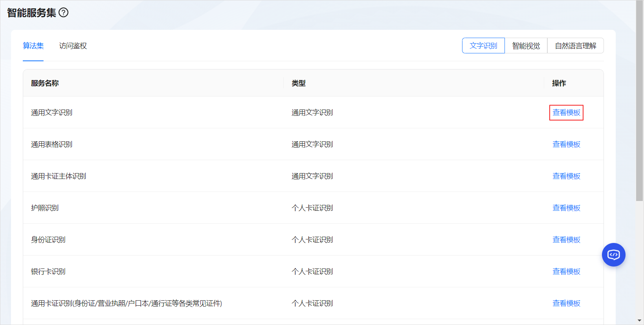Image resolution: width=644 pixels, height=325 pixels.
Task: Open 查看模板 for 通用卡证主体识别
Action: (566, 176)
